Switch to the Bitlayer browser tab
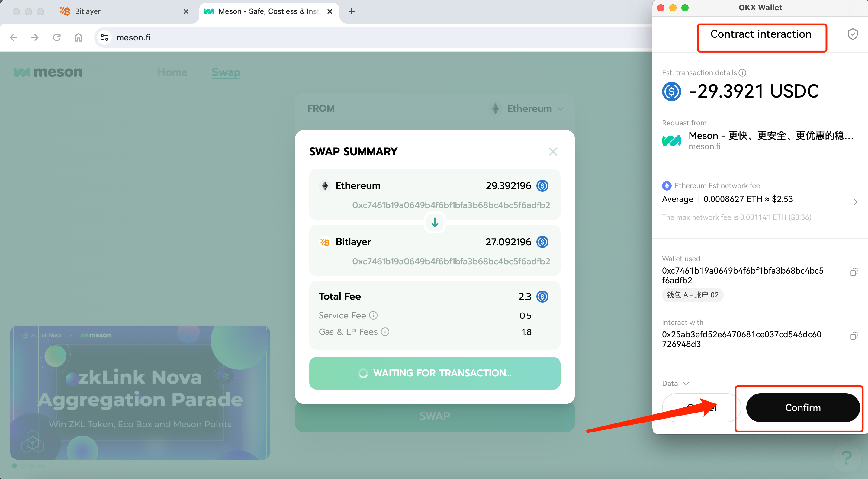This screenshot has height=479, width=868. (x=125, y=11)
